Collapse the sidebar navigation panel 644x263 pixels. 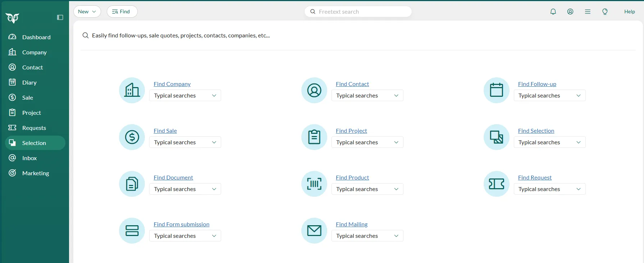[60, 17]
